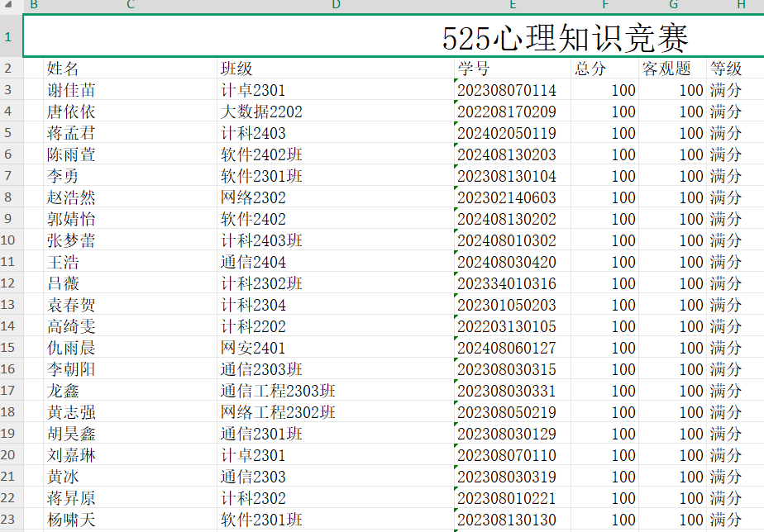764x532 pixels.
Task: Select column E by its header
Action: (x=513, y=6)
